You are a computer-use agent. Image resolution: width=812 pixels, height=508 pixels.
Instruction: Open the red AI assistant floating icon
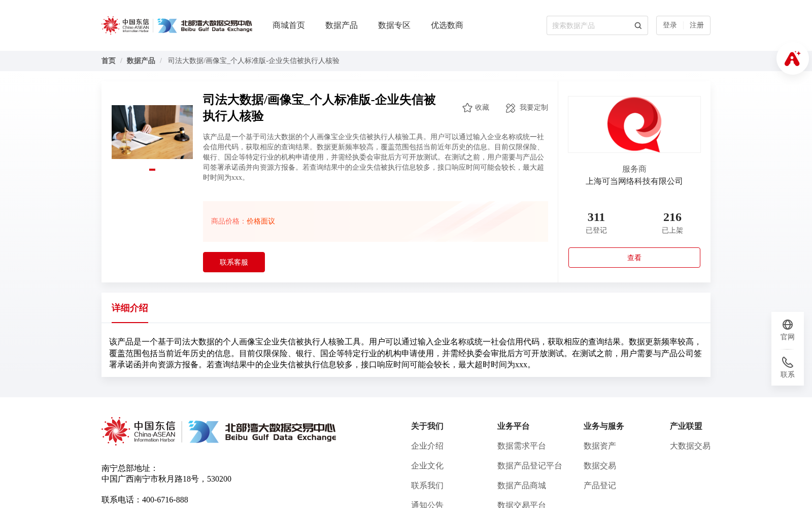coord(792,58)
